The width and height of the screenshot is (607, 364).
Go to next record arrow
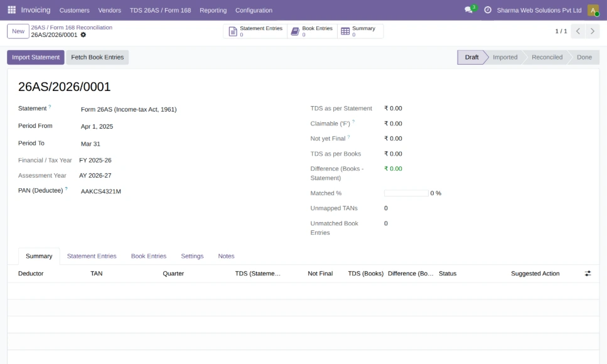(x=593, y=31)
